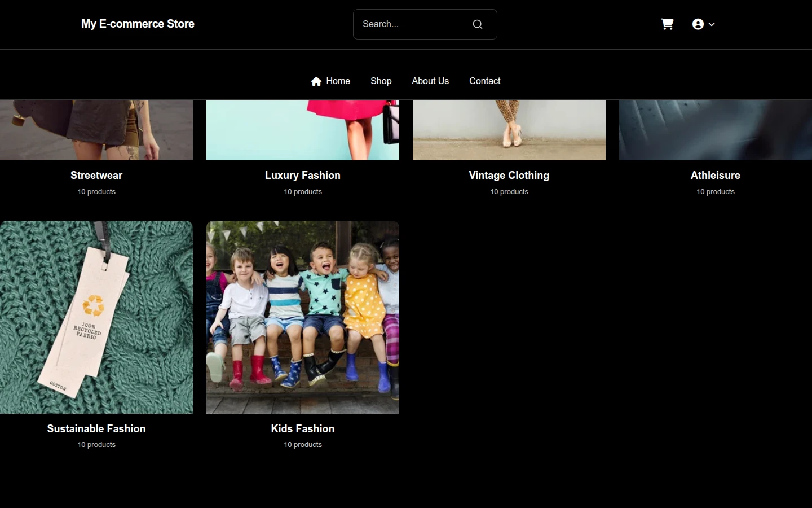
Task: Click the Vintage Clothing thumbnail image
Action: 509,130
